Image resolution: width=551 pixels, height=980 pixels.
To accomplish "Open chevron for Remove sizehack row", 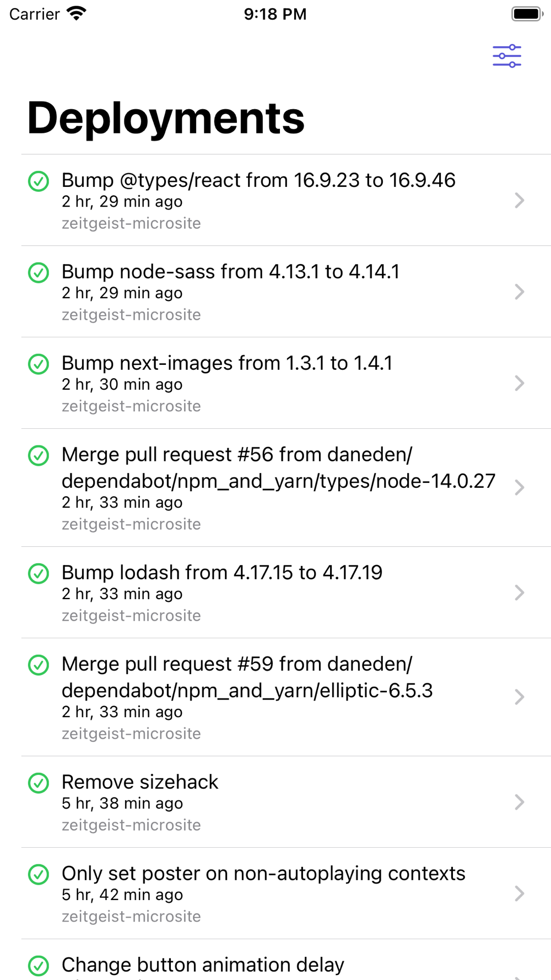I will point(519,802).
